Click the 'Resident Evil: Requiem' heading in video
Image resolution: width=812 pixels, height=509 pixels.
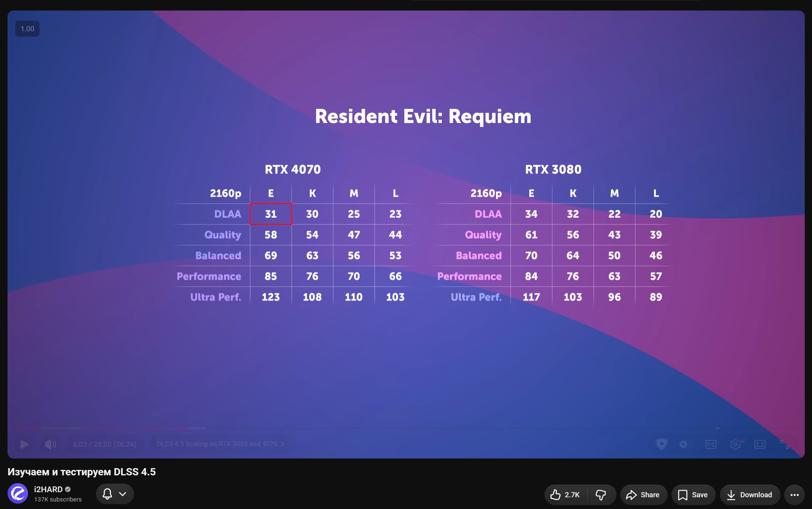click(x=423, y=116)
